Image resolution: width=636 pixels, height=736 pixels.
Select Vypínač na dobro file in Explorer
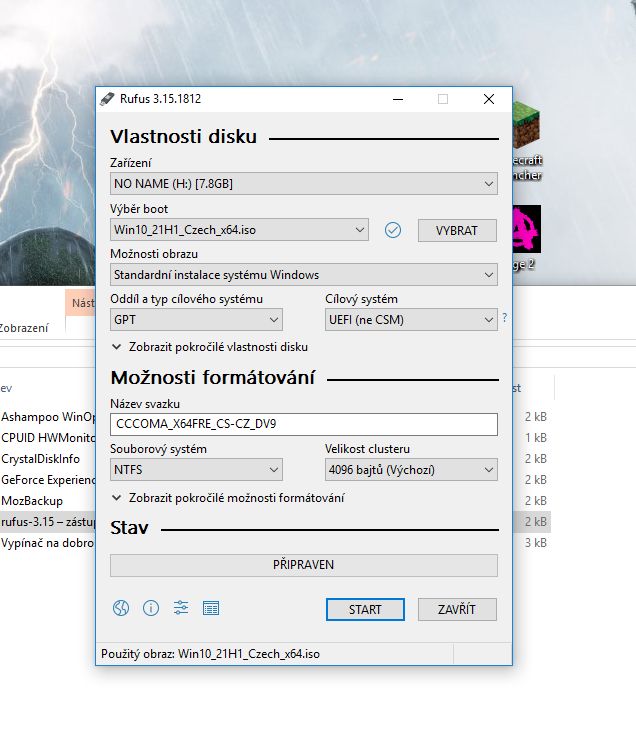[x=48, y=543]
